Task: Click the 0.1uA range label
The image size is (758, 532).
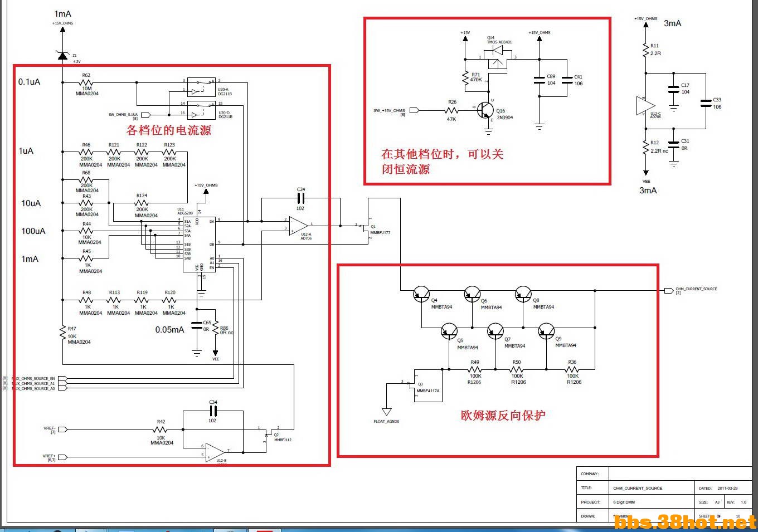Action: tap(29, 82)
